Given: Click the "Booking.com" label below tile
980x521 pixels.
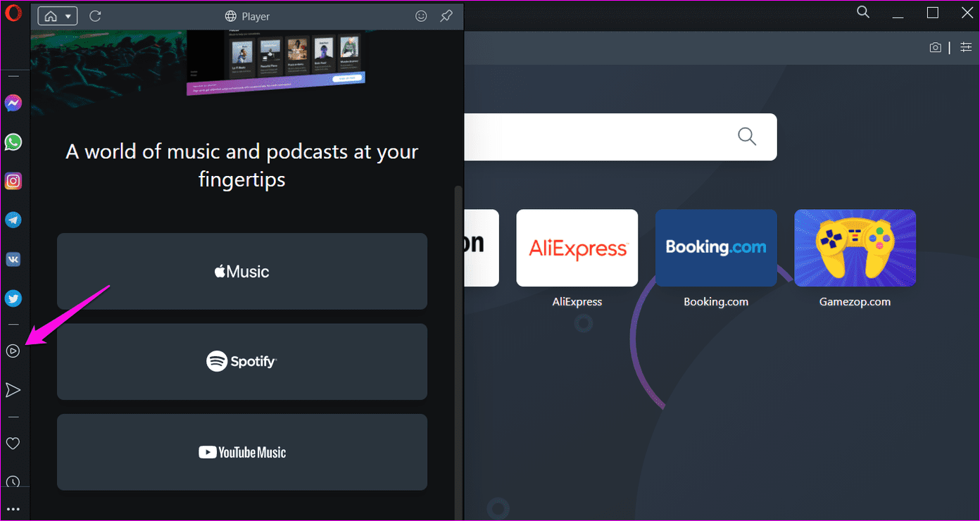Looking at the screenshot, I should 716,301.
